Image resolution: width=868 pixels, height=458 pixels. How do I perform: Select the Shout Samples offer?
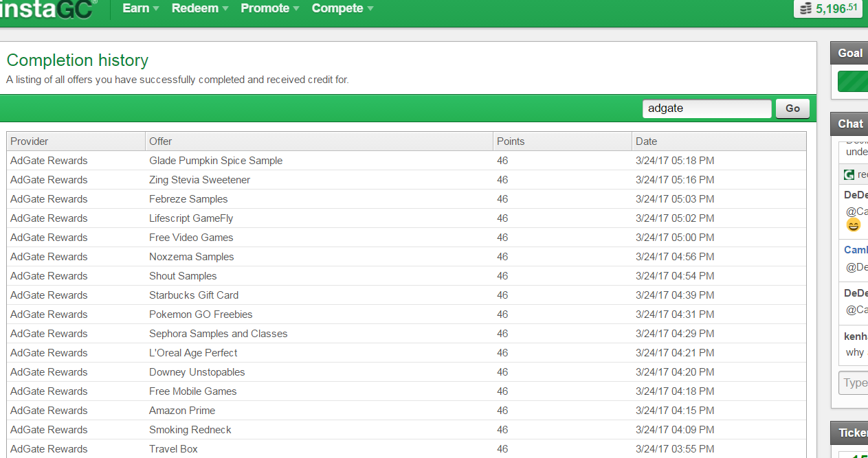(183, 276)
